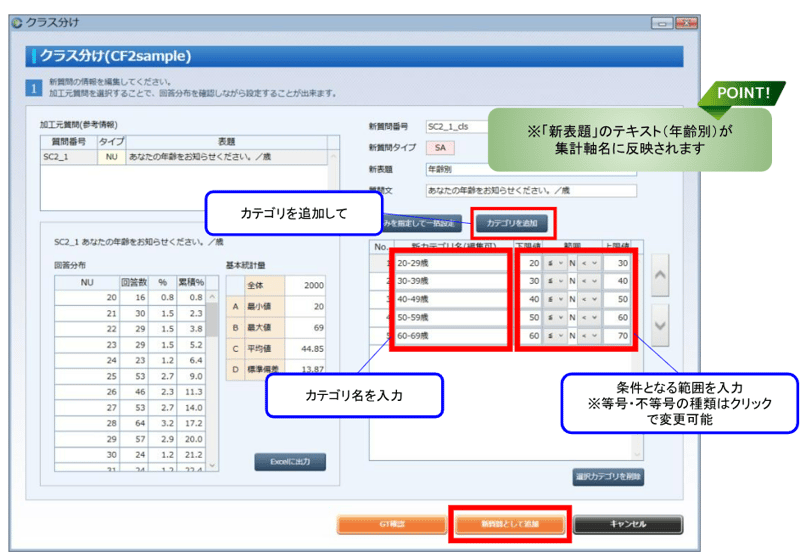
Task: Click the NU column header in 回答分布
Action: coord(87,283)
